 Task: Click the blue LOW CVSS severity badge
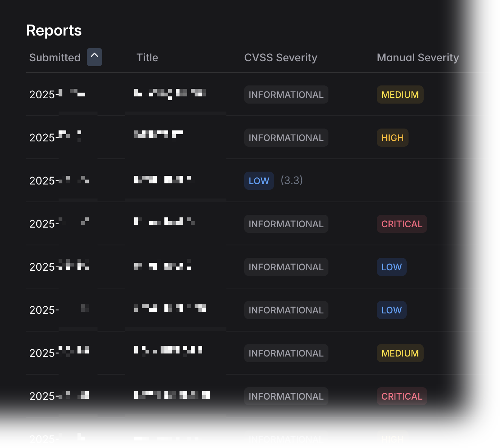click(259, 181)
